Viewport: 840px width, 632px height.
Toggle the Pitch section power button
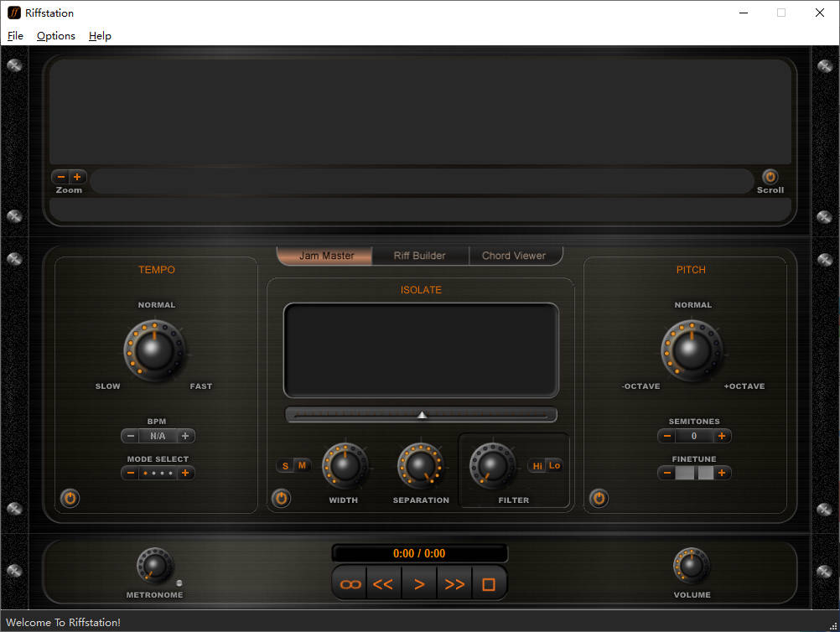pos(599,498)
